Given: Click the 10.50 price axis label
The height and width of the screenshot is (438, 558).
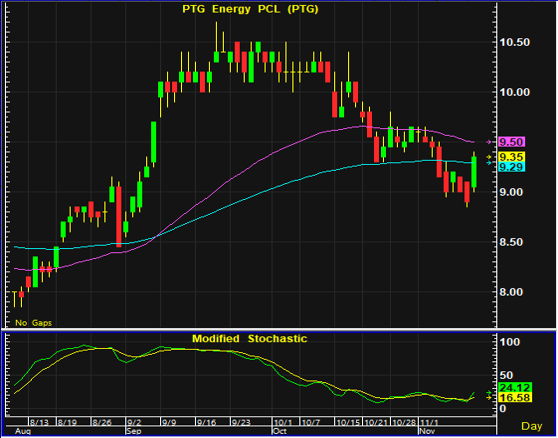Looking at the screenshot, I should [515, 42].
